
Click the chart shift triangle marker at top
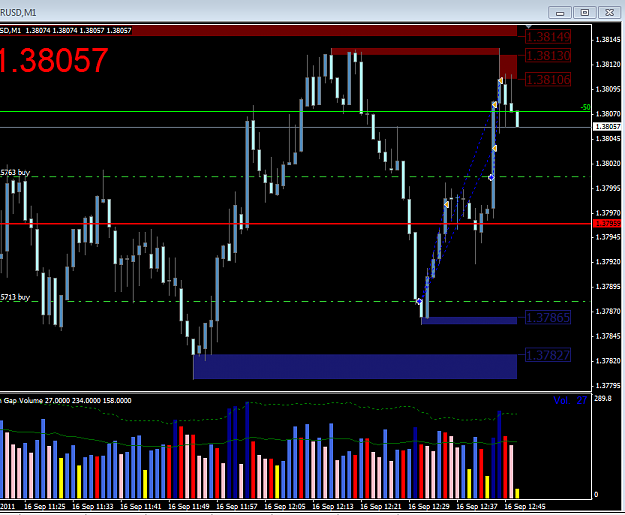[x=529, y=26]
